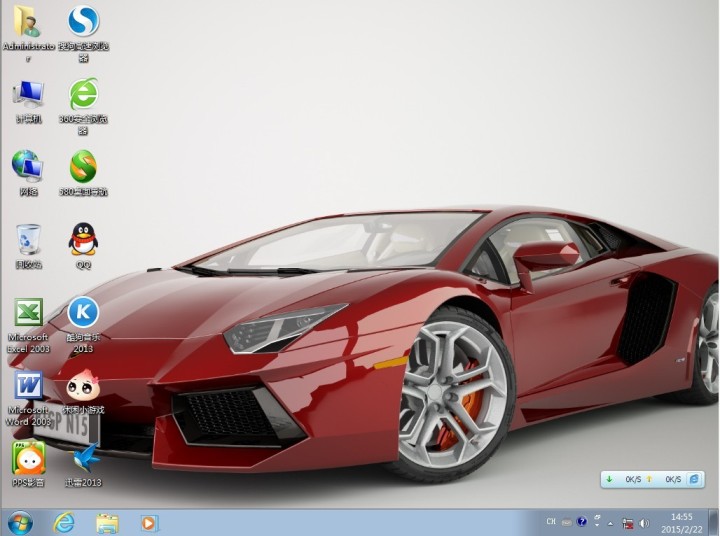Click the browser icon on network speed widget
This screenshot has width=720, height=536.
(x=694, y=479)
